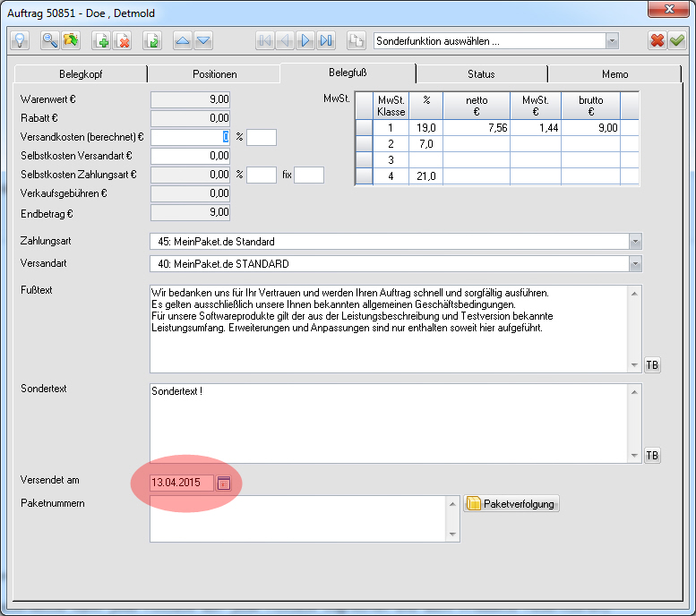Open the Zahlungsart dropdown

point(635,242)
